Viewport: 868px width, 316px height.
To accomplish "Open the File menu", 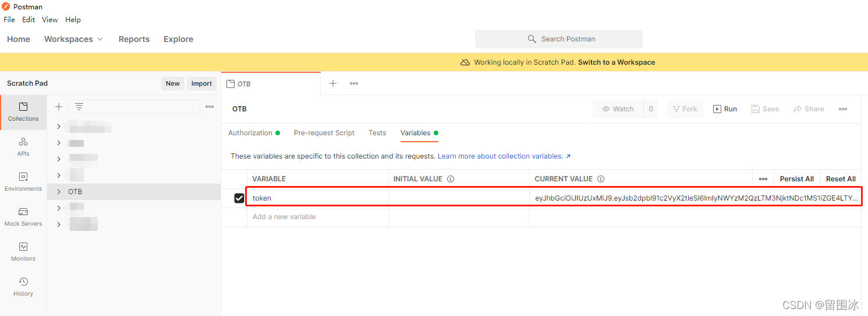I will [9, 20].
